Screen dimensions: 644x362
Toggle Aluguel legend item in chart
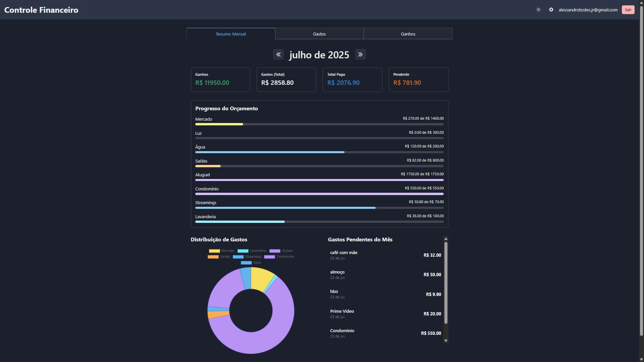[275, 251]
